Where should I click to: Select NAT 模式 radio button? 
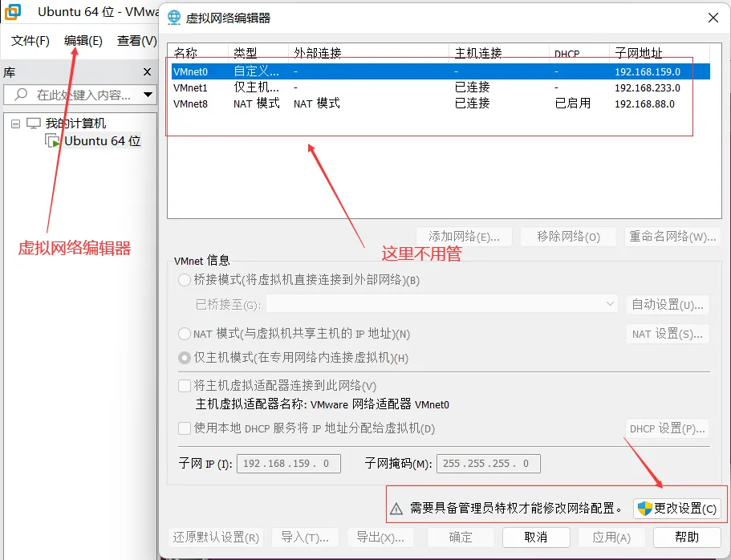tap(185, 334)
